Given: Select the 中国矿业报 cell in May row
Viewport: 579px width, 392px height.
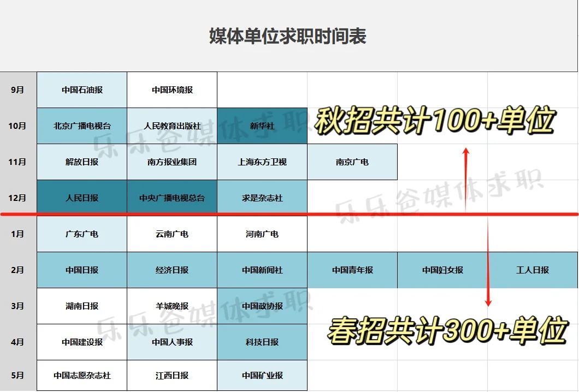Looking at the screenshot, I should coord(262,376).
